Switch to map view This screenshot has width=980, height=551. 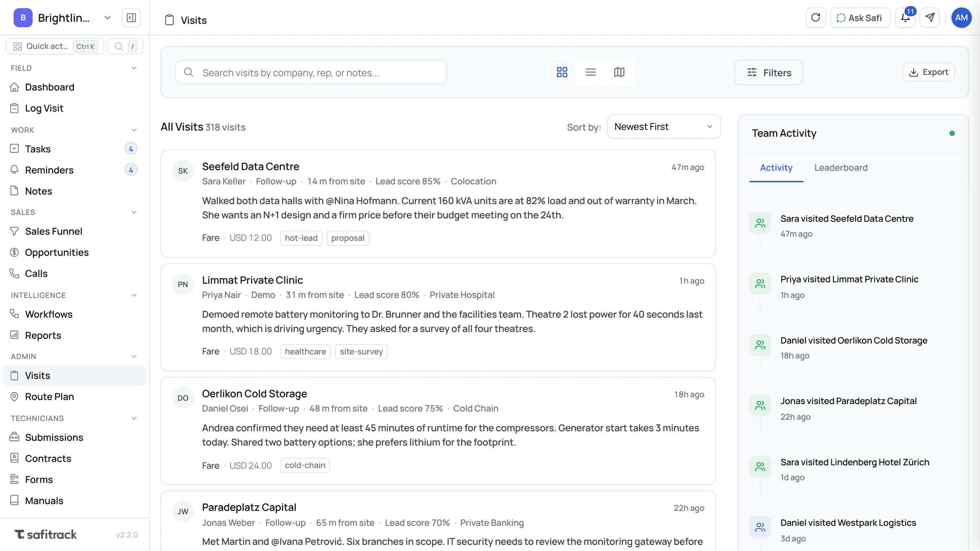619,72
